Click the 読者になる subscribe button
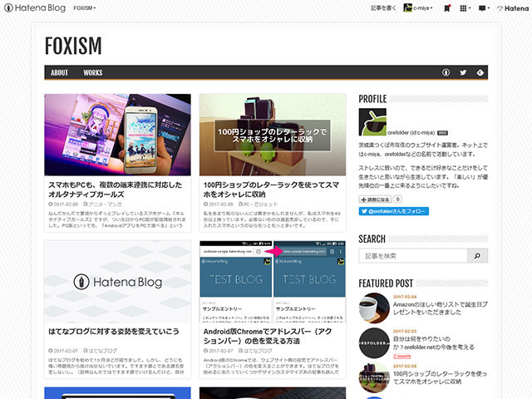The height and width of the screenshot is (399, 532). pyautogui.click(x=376, y=199)
